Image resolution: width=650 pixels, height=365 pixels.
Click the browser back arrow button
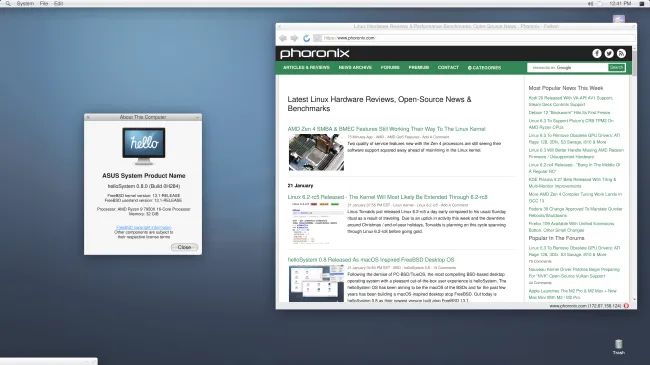[x=283, y=38]
